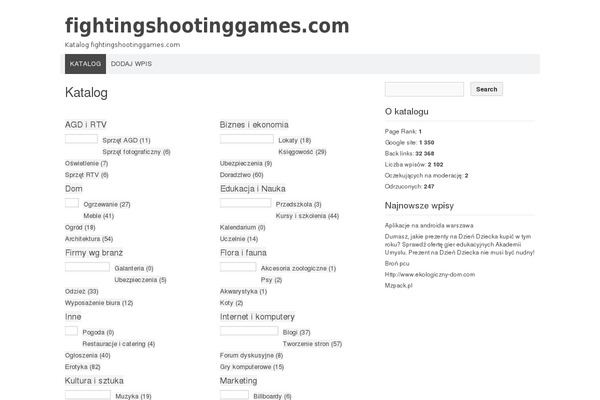Screen dimensions: 600x400
Task: Open Billboardy (6) subcategory
Action: pyautogui.click(x=272, y=397)
